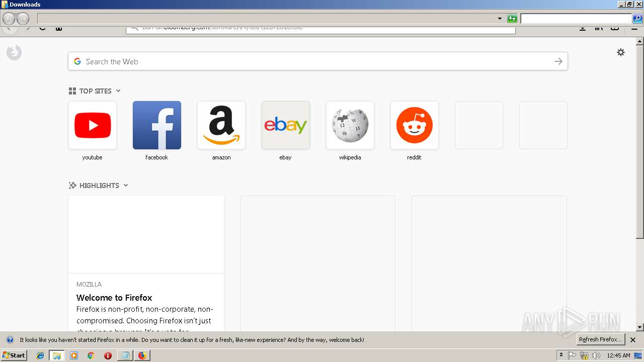This screenshot has height=362, width=644.
Task: Click the Downloads window address bar
Action: click(x=267, y=19)
